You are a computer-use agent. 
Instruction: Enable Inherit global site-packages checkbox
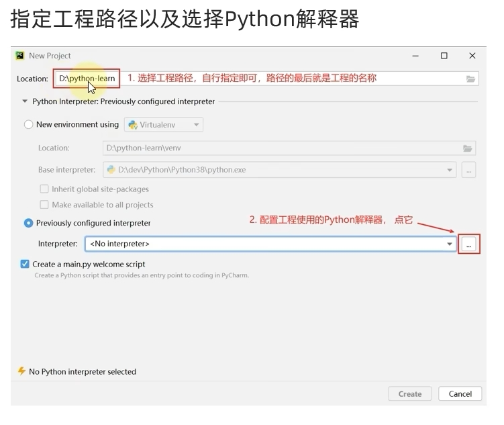(44, 189)
